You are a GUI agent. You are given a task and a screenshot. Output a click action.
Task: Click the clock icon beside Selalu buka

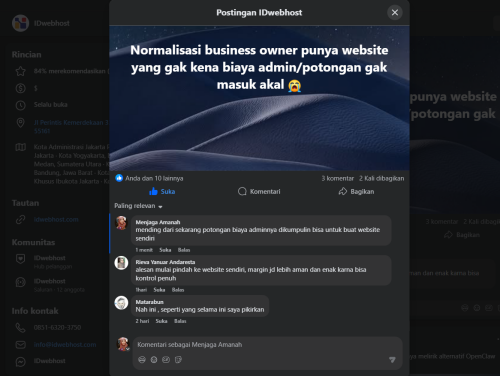[x=20, y=105]
